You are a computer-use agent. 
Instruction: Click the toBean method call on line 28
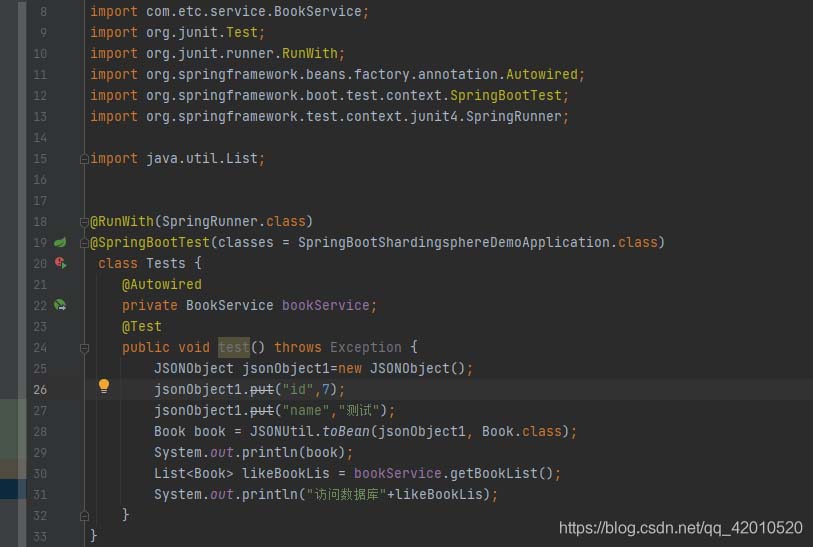345,431
